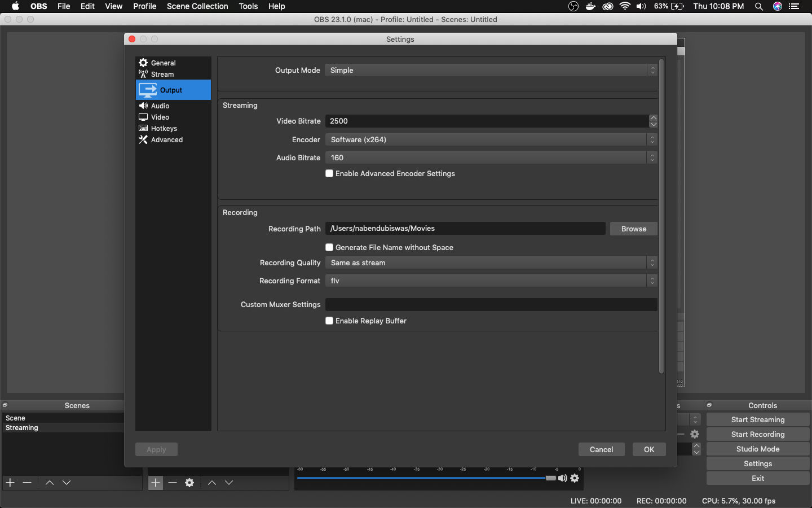Open Siri from menu bar
The image size is (812, 508).
(778, 6)
